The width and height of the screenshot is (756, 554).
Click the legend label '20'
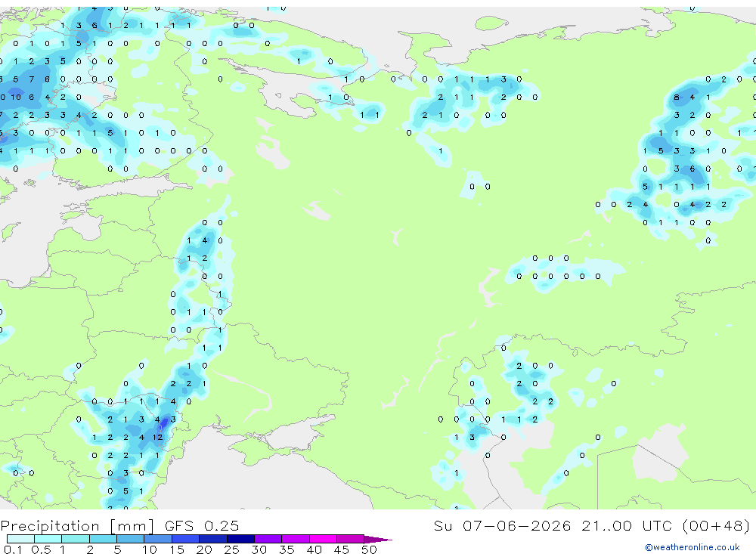point(204,549)
